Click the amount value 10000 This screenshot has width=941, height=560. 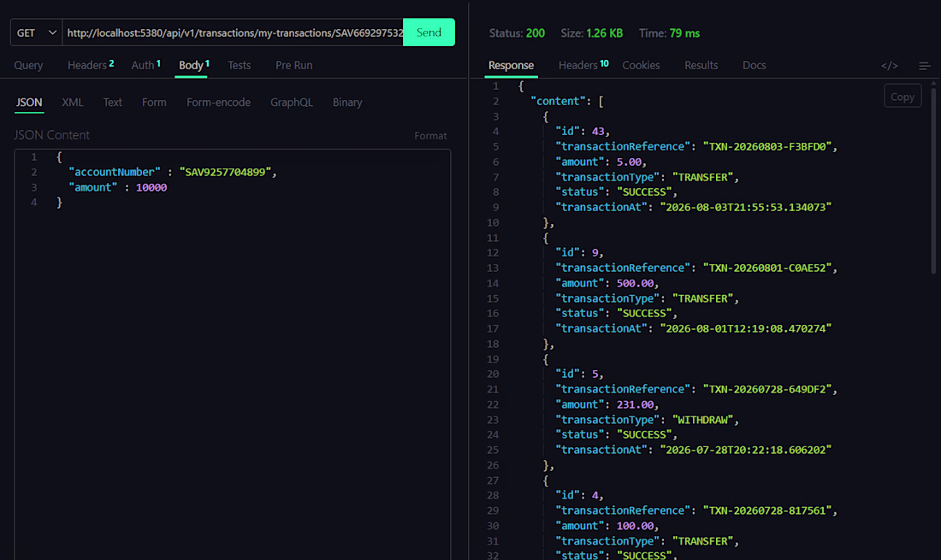151,187
